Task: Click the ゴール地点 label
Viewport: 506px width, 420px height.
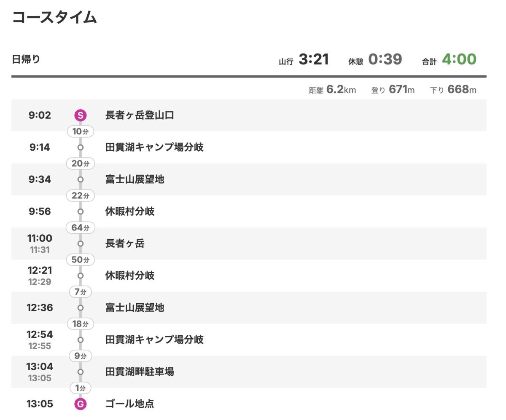Action: [x=129, y=404]
